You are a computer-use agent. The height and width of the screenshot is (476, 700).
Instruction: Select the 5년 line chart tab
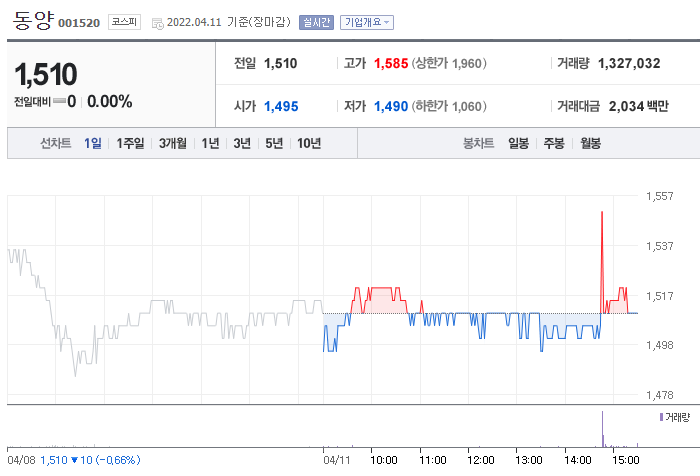point(274,143)
